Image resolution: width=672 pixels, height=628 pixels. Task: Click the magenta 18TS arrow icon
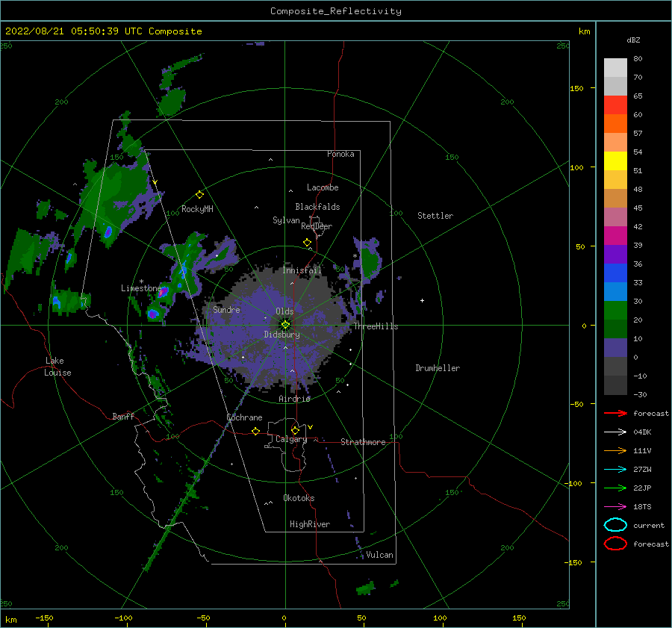tap(615, 507)
